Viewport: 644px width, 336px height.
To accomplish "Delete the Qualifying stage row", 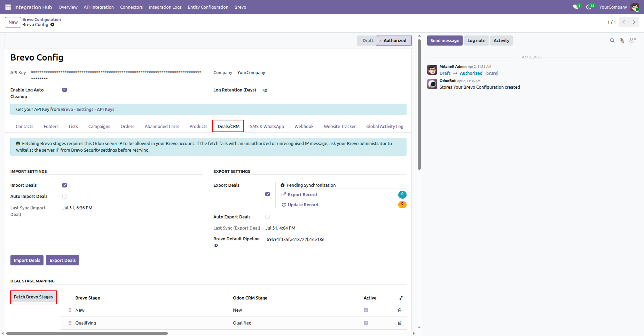I will point(400,323).
